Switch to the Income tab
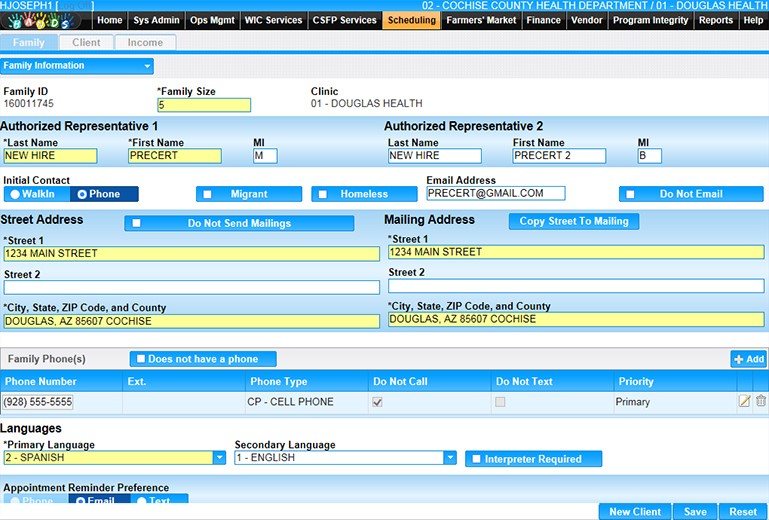Screen dimensions: 769x520 [x=145, y=43]
